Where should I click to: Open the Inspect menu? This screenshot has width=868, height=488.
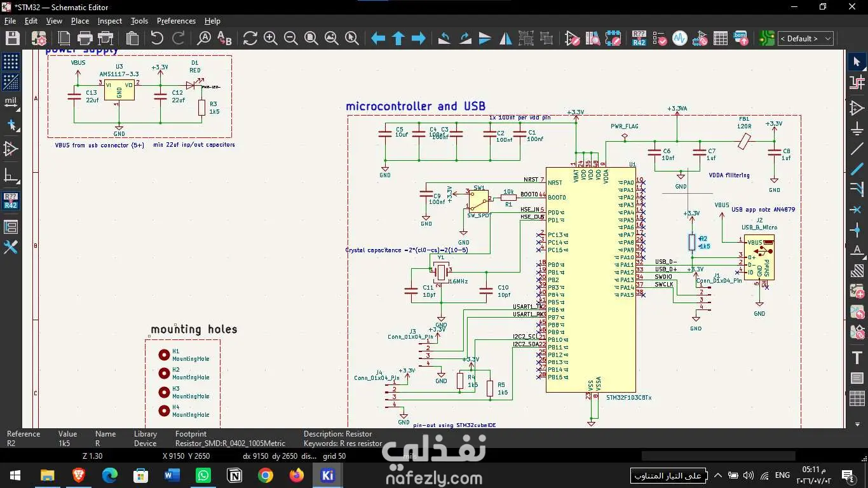click(110, 21)
